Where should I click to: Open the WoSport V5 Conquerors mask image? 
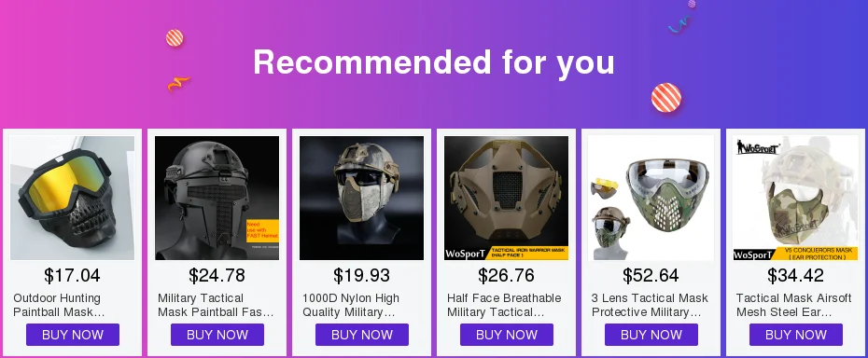click(796, 198)
